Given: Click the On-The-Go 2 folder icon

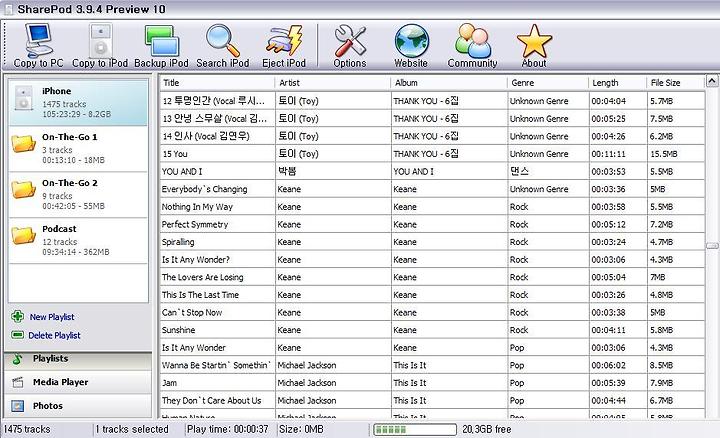Looking at the screenshot, I should click(23, 189).
